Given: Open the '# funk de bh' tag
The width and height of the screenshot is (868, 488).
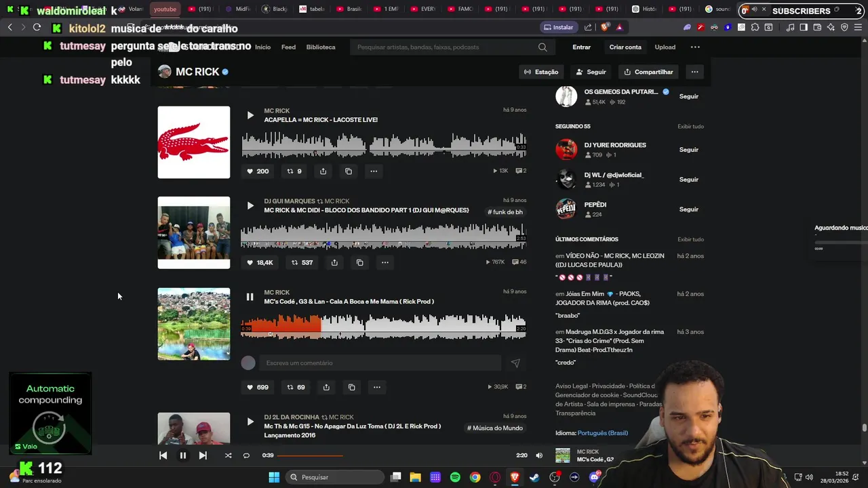Looking at the screenshot, I should 505,212.
